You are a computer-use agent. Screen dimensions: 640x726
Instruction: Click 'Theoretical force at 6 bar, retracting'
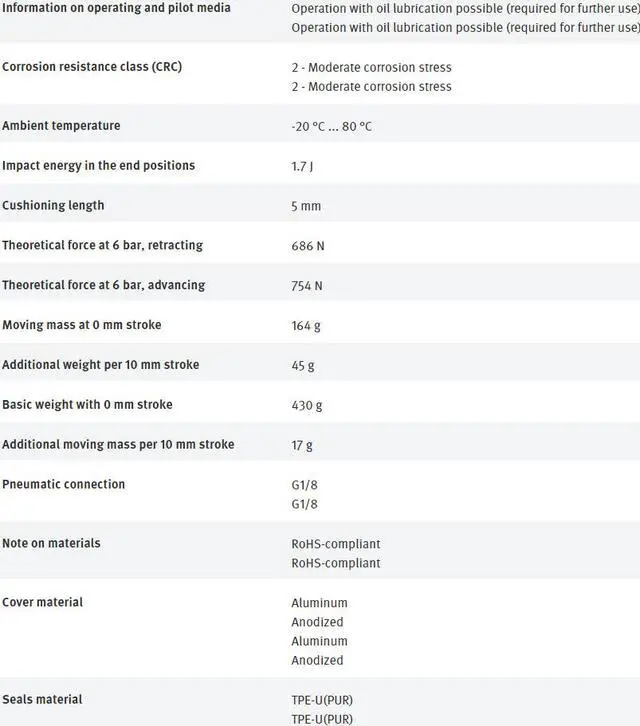pyautogui.click(x=102, y=246)
